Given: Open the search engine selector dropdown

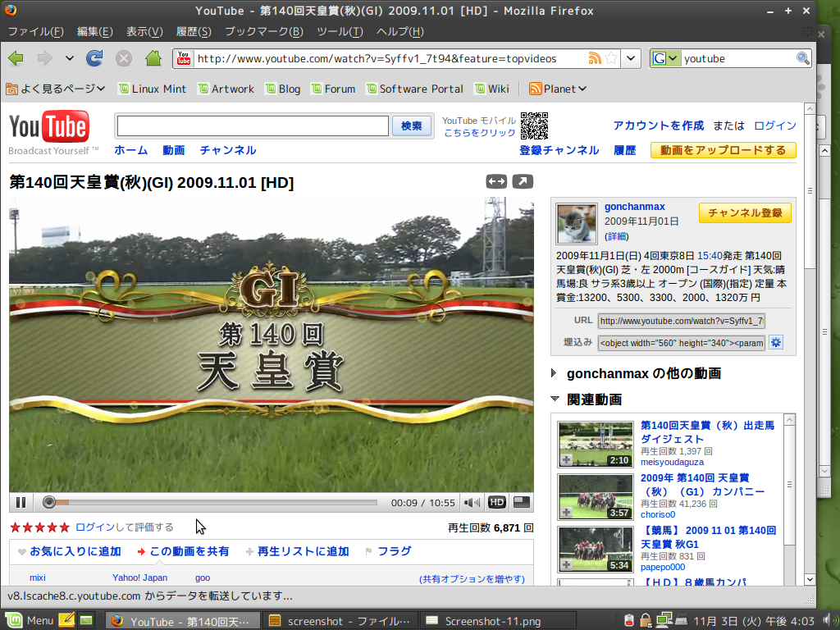Looking at the screenshot, I should click(x=666, y=58).
